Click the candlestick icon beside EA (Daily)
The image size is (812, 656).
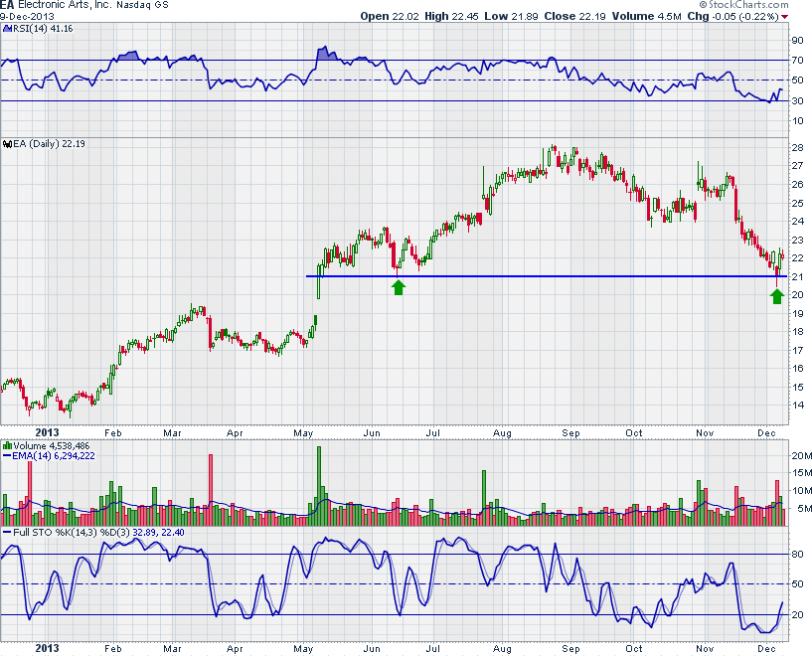(x=7, y=144)
